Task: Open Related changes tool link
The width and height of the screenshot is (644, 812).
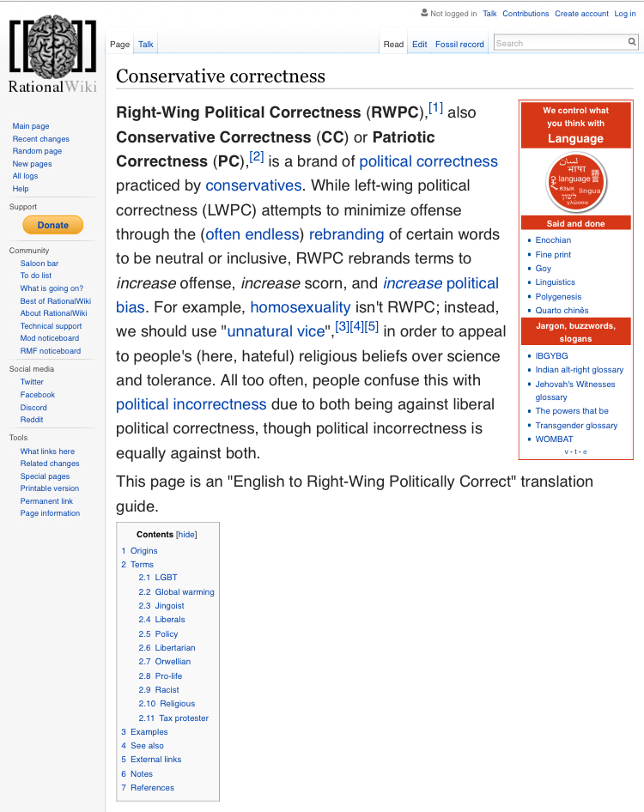Action: [50, 463]
